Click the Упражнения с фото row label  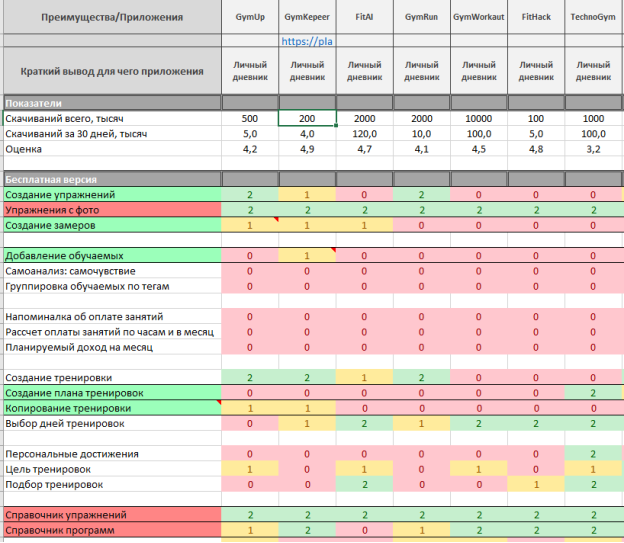(x=112, y=210)
